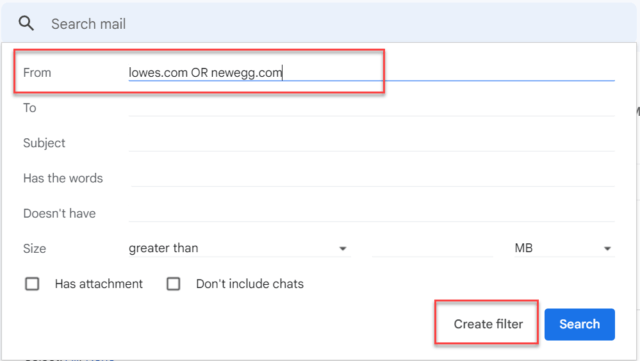The image size is (640, 361).
Task: Click the size number input field
Action: click(x=432, y=248)
